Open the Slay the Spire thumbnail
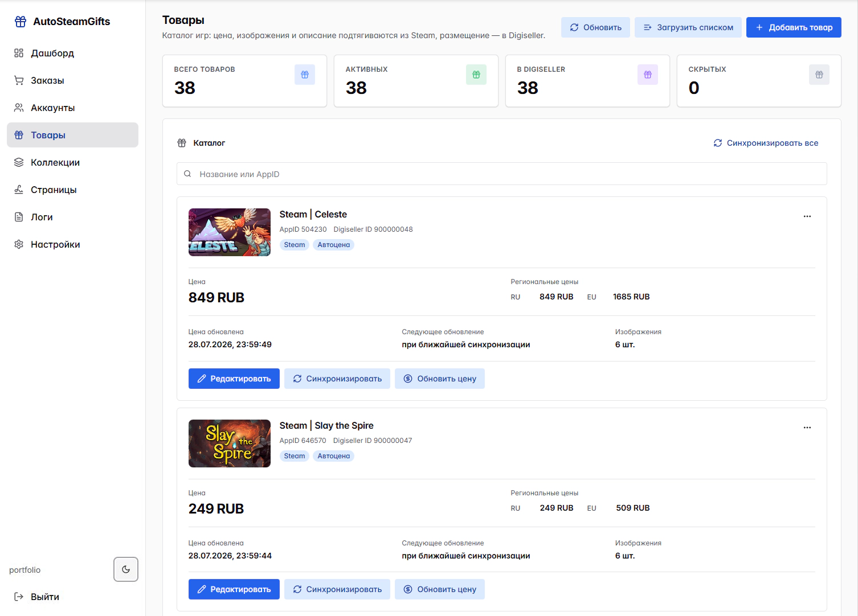 tap(230, 443)
